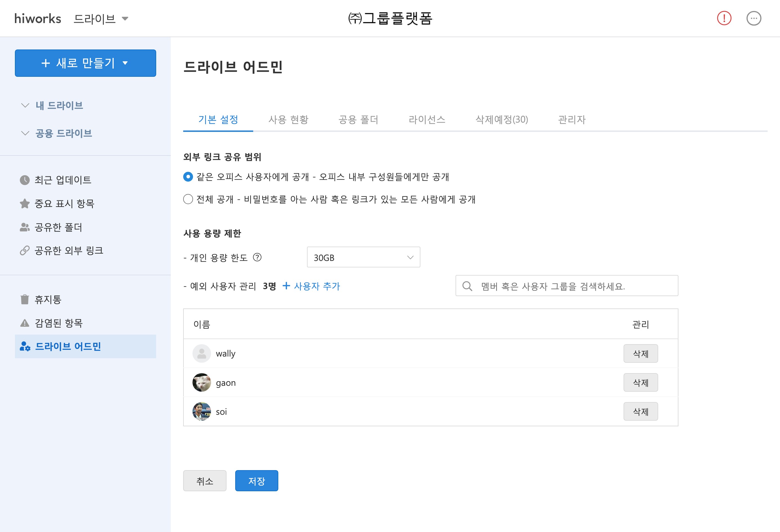The height and width of the screenshot is (532, 780).
Task: Switch to the 사용 현황 tab
Action: coord(288,120)
